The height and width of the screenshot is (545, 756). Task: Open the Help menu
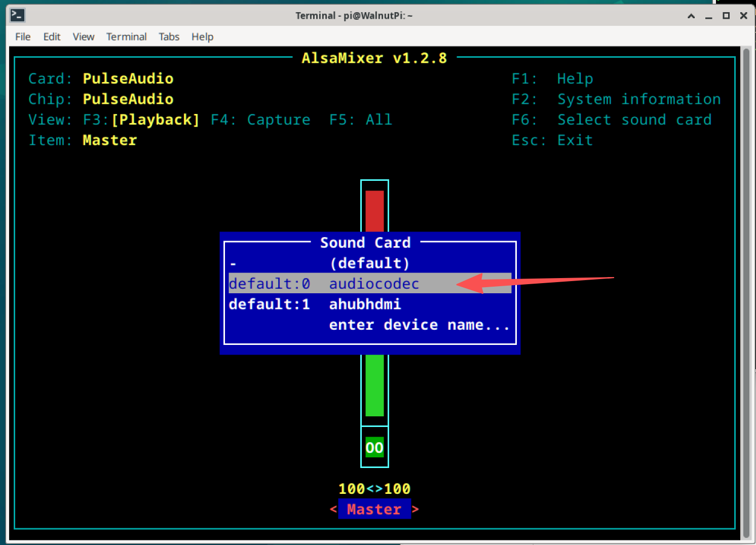(202, 36)
